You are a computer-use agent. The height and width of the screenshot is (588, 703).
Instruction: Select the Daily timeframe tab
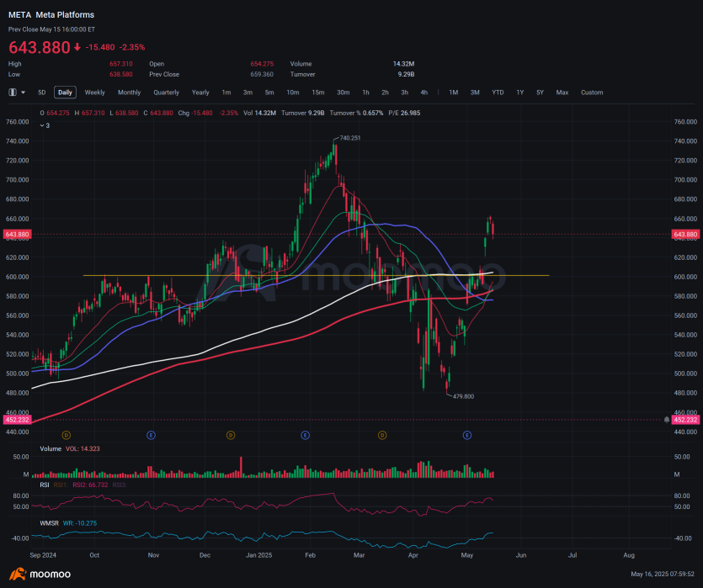(x=65, y=93)
